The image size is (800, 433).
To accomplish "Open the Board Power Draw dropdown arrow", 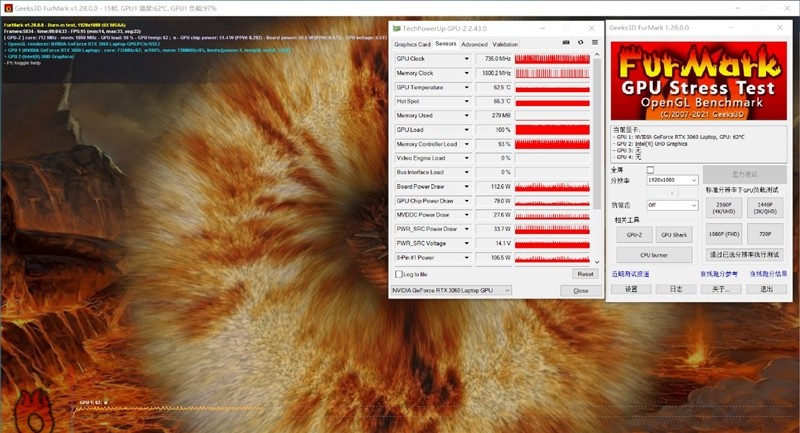I will point(466,187).
